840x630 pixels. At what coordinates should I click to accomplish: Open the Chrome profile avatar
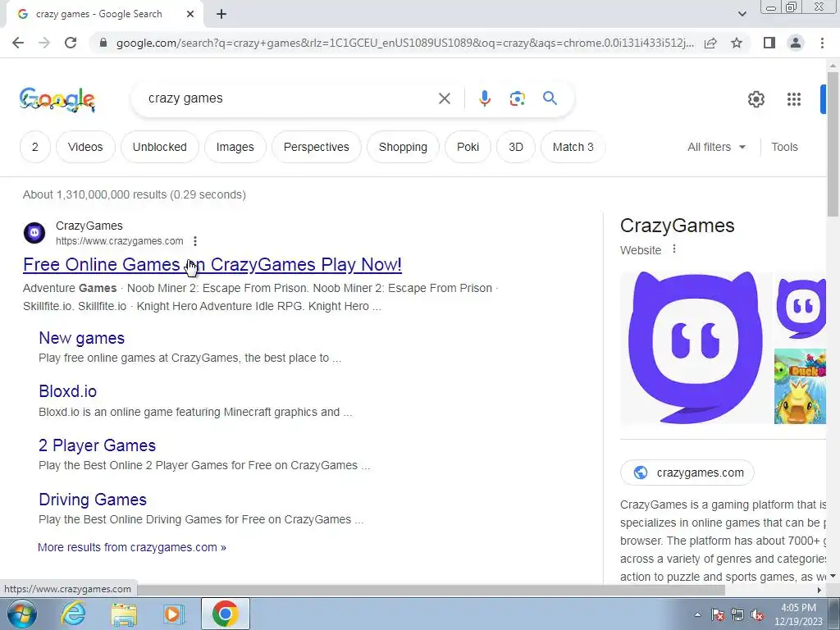click(x=796, y=43)
